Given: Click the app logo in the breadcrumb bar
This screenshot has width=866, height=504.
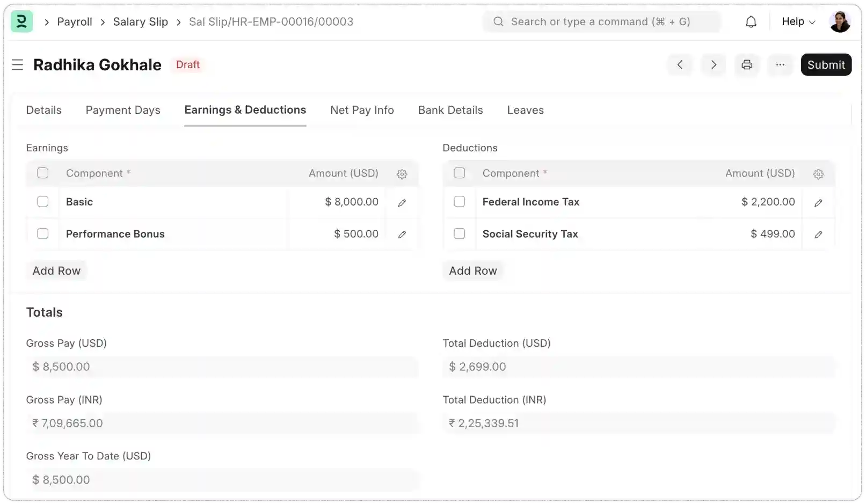Looking at the screenshot, I should [x=21, y=21].
